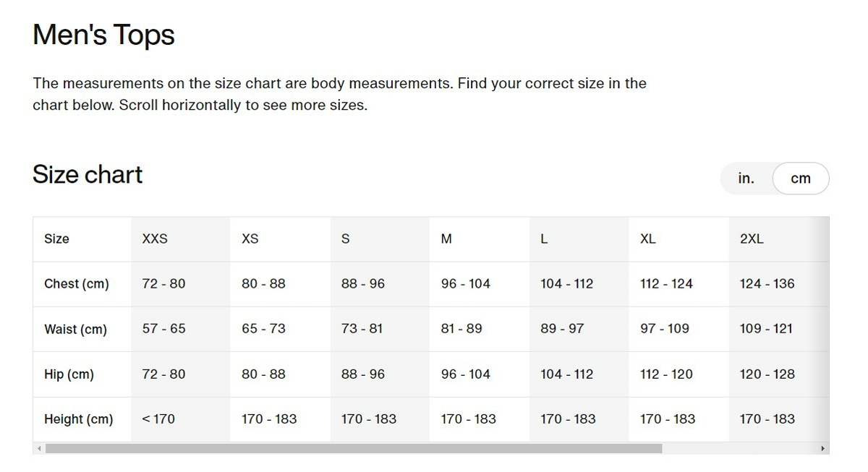This screenshot has height=472, width=868.
Task: Click the XXS height value < 170
Action: click(x=158, y=419)
